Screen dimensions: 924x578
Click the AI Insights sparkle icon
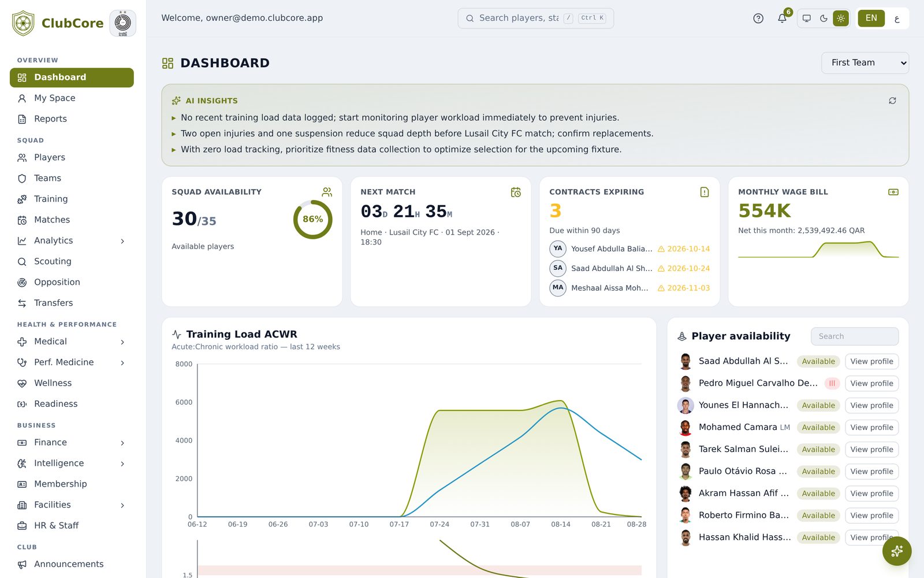[176, 101]
